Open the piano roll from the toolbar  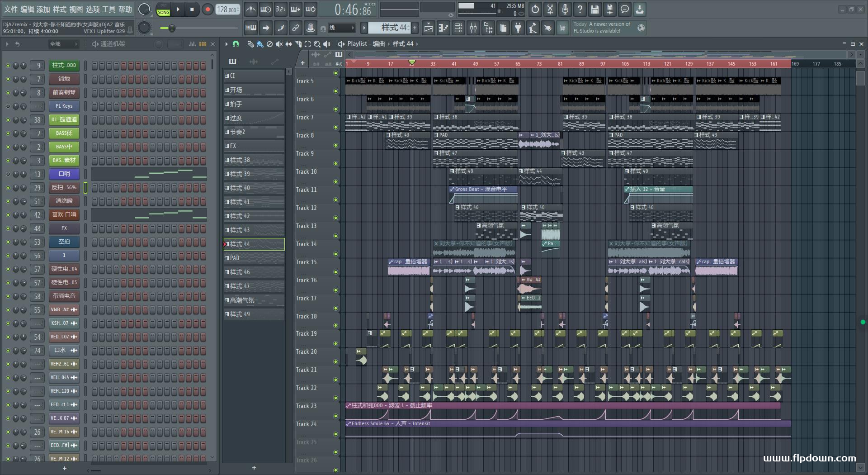(x=443, y=28)
